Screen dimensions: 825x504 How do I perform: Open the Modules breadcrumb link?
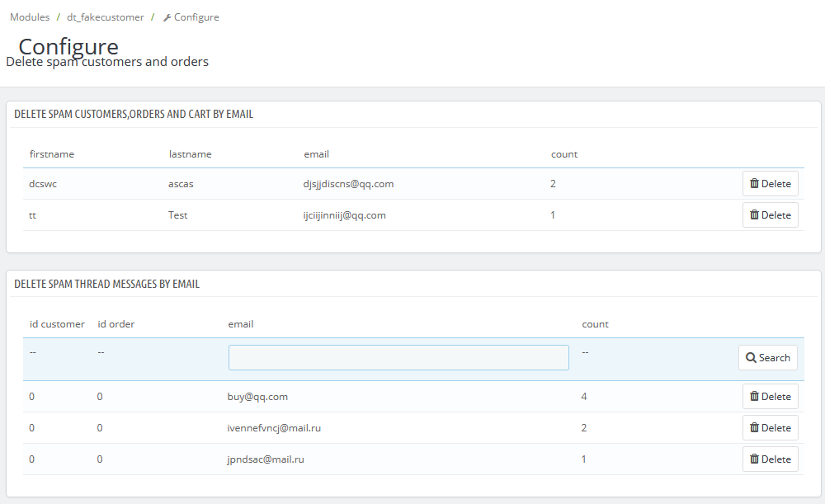coord(30,17)
